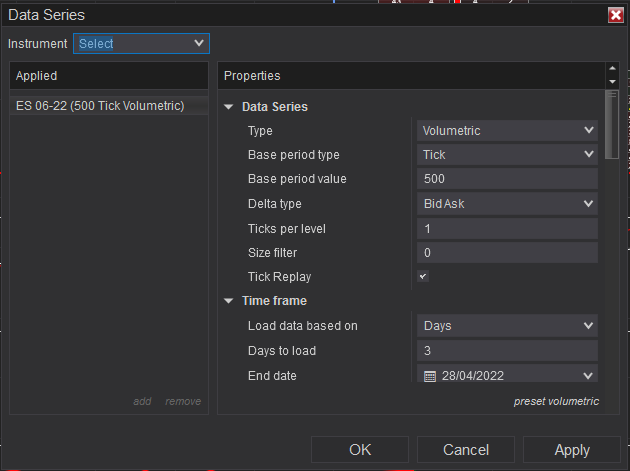This screenshot has width=630, height=471.
Task: Open the Type dropdown showing Volumetric
Action: 507,131
